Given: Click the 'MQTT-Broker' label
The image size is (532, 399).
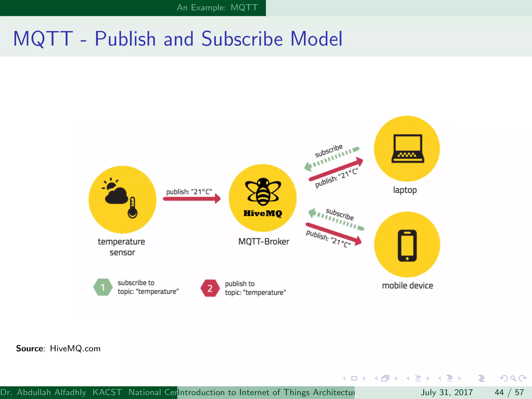Looking at the screenshot, I should coord(264,242).
